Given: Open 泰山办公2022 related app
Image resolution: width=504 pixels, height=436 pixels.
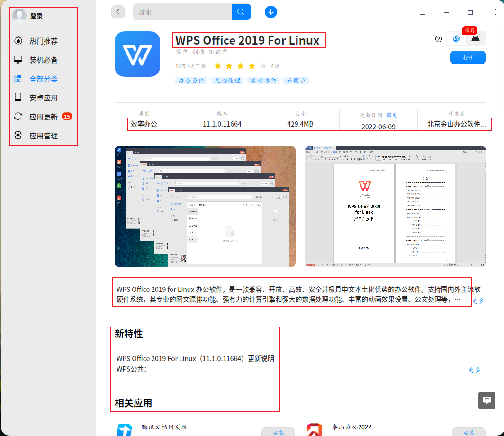Looking at the screenshot, I should point(351,427).
